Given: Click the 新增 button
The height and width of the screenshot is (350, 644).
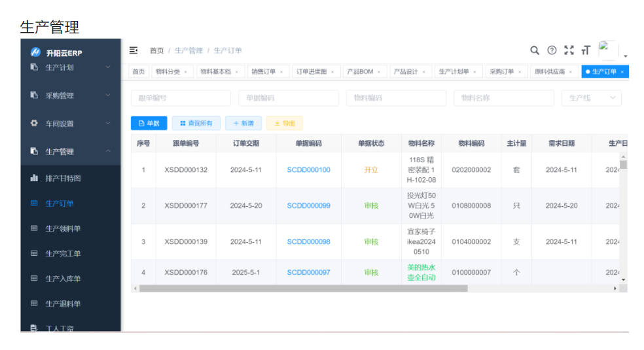Looking at the screenshot, I should click(x=243, y=123).
